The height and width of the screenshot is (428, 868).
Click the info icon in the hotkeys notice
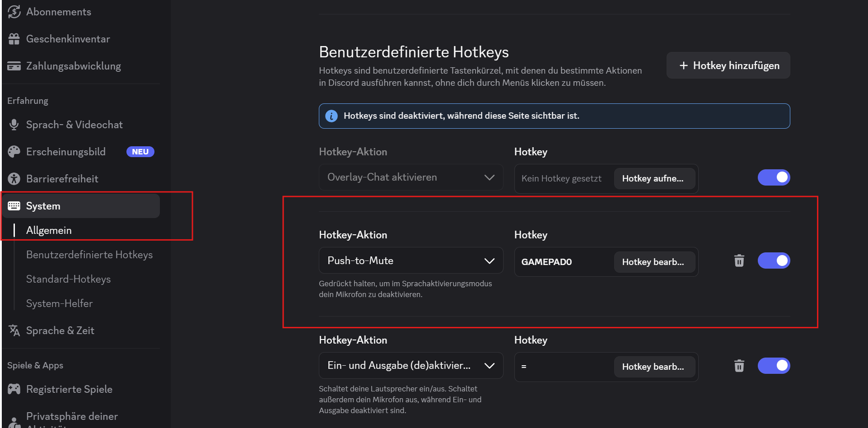(331, 116)
